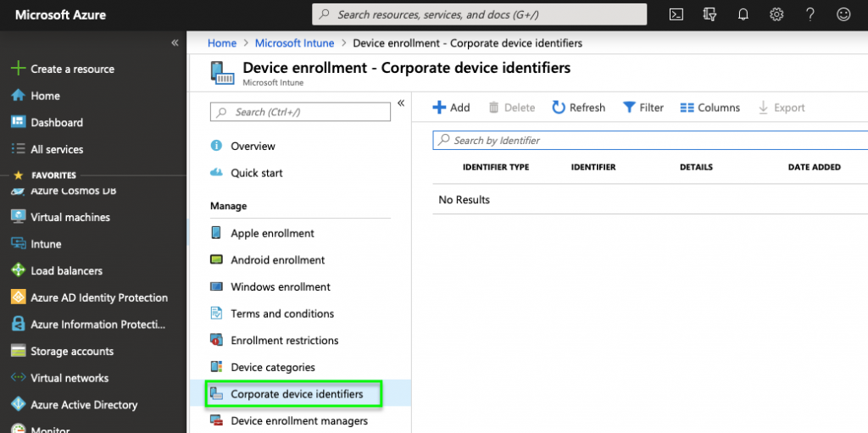The image size is (868, 433).
Task: Refresh the identifiers list
Action: 578,108
